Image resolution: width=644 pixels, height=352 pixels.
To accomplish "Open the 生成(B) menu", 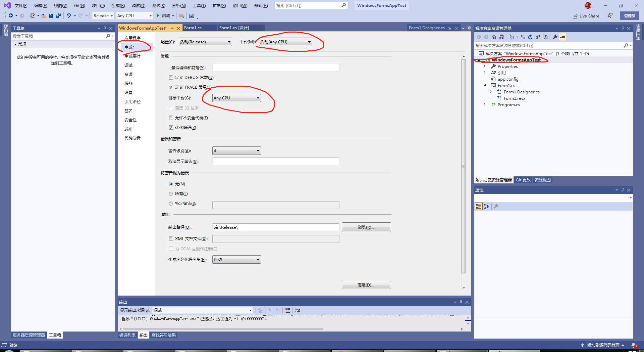I will tap(118, 6).
